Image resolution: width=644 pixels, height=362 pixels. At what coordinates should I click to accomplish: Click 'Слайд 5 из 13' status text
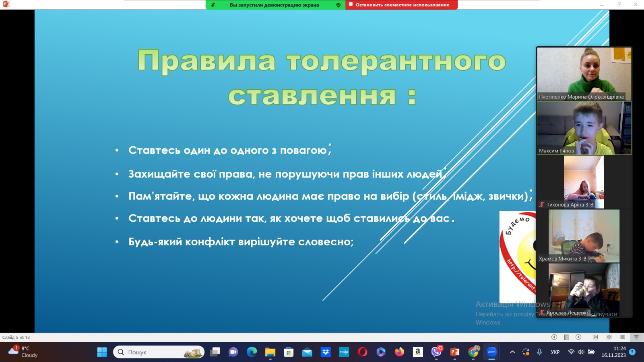(x=16, y=337)
